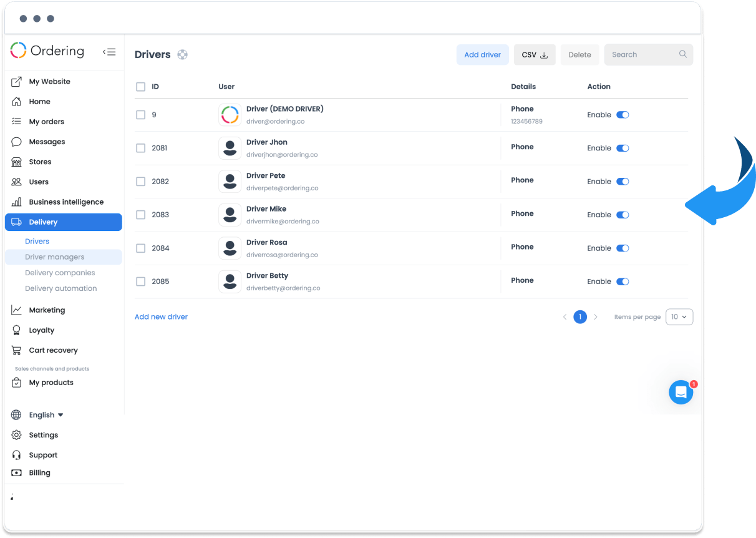Disable the Driver Betty enable toggle

(x=623, y=281)
